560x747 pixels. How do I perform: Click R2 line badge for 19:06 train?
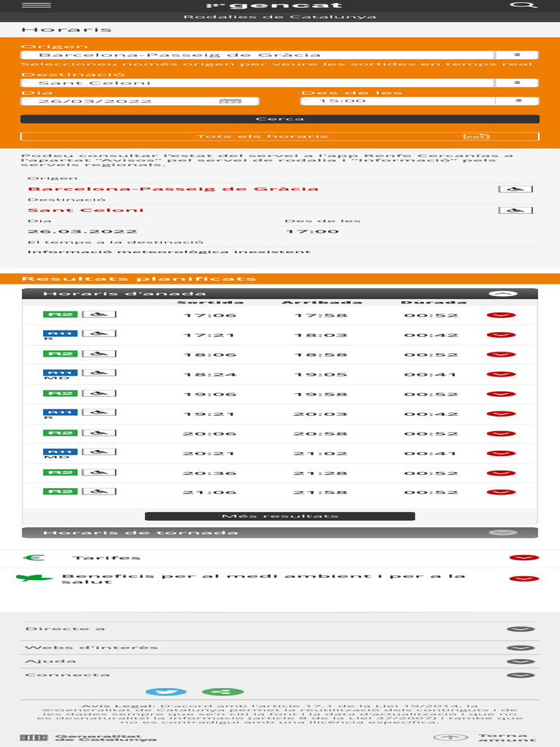tap(60, 393)
